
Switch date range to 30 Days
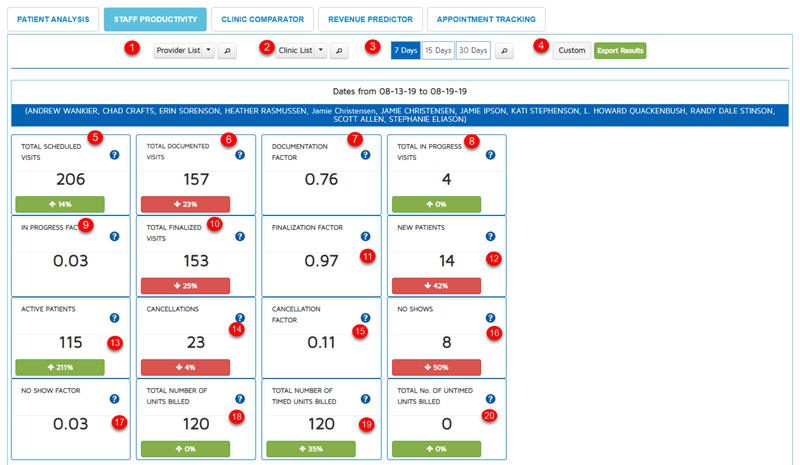(473, 50)
